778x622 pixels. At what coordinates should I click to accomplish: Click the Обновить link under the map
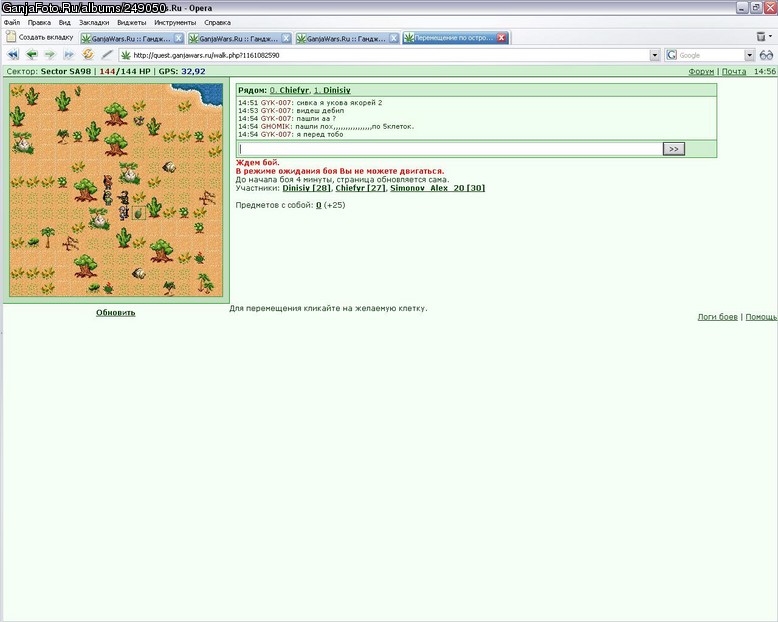click(116, 312)
